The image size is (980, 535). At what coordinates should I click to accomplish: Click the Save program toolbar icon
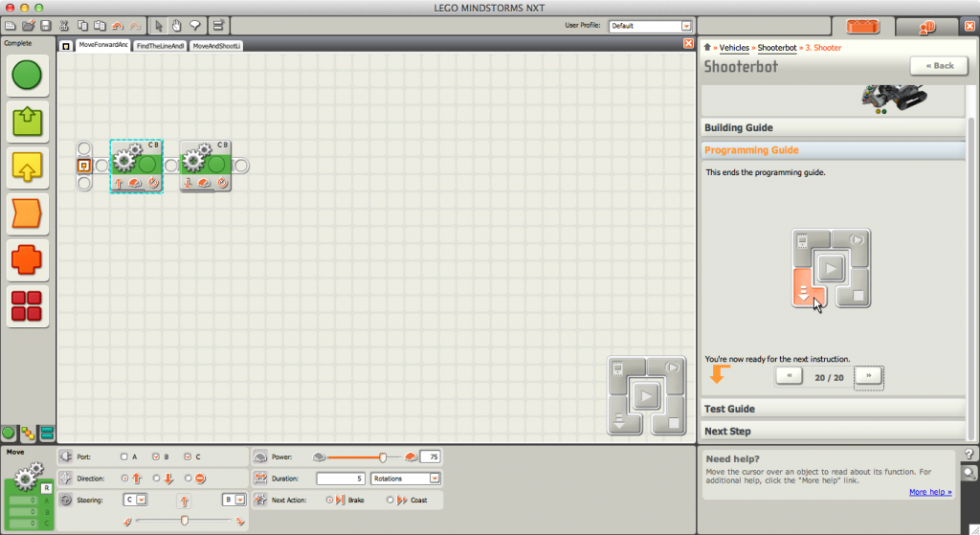45,25
